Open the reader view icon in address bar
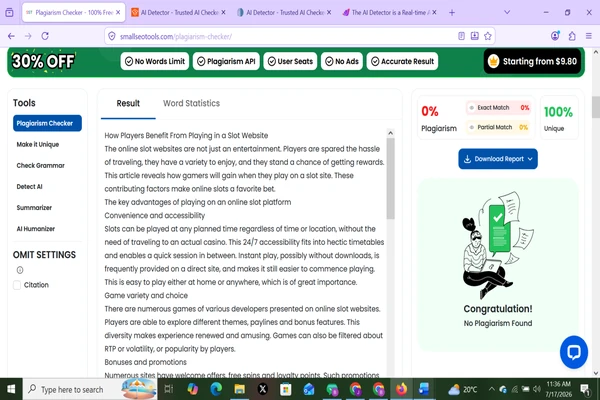600x400 pixels. [461, 36]
